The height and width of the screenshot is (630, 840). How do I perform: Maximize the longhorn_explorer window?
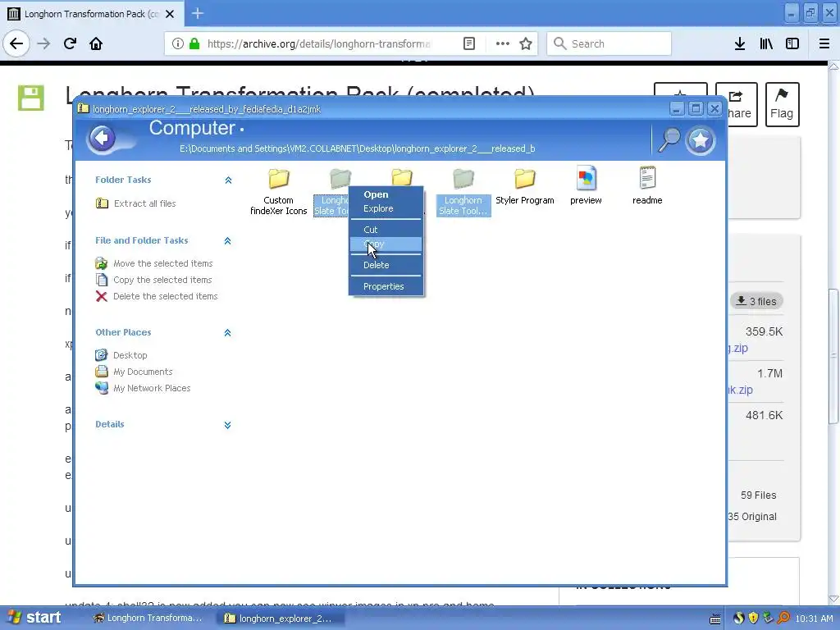696,109
